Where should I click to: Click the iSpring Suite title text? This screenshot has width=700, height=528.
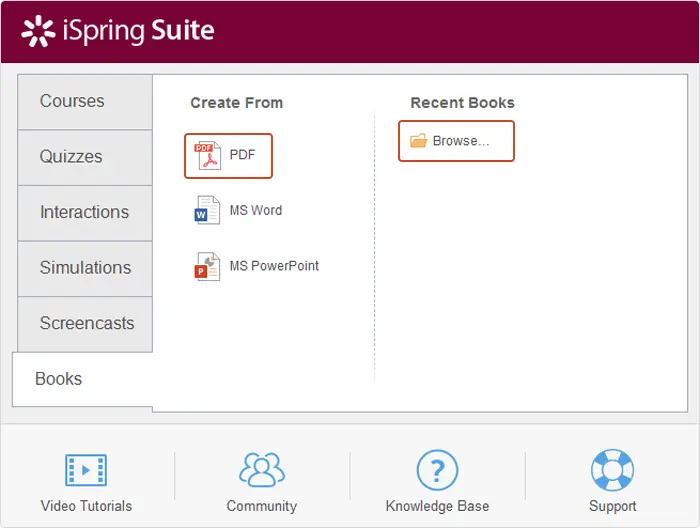[x=138, y=31]
